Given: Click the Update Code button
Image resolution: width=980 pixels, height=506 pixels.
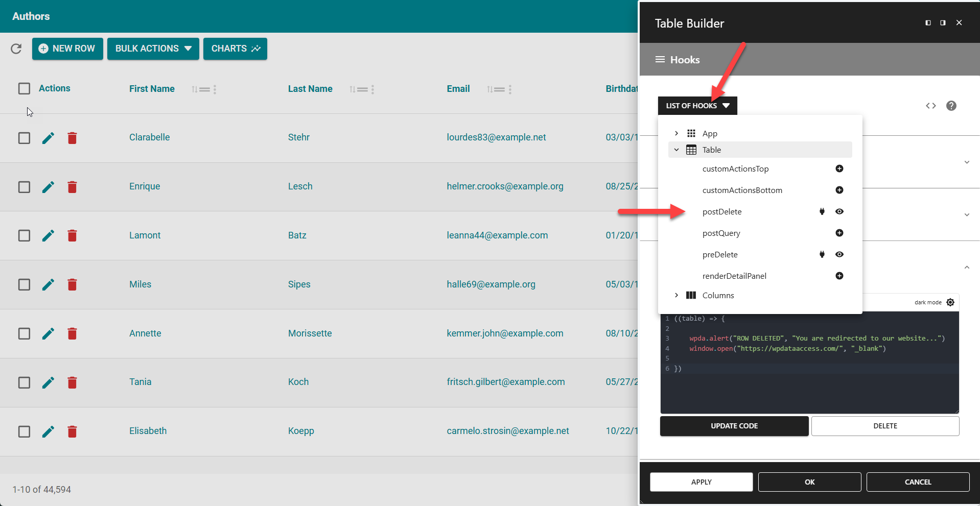Looking at the screenshot, I should tap(734, 426).
